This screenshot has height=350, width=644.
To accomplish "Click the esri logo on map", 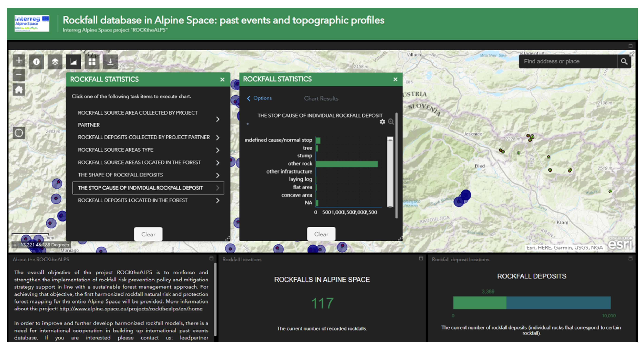I will pos(620,244).
